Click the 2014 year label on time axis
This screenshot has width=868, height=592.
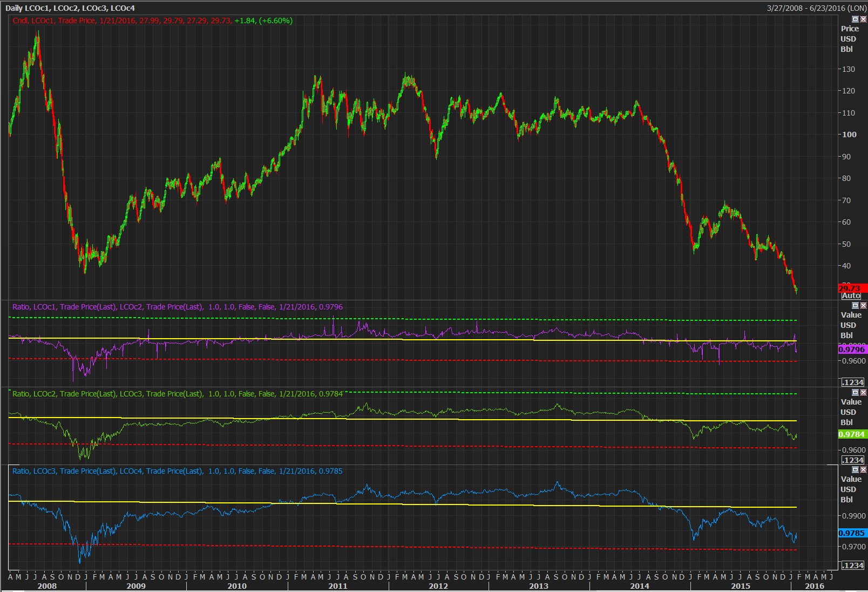(x=640, y=586)
